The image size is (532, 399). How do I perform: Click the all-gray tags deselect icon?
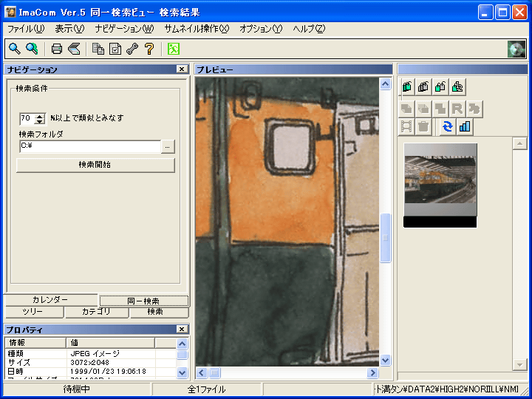pos(423,87)
